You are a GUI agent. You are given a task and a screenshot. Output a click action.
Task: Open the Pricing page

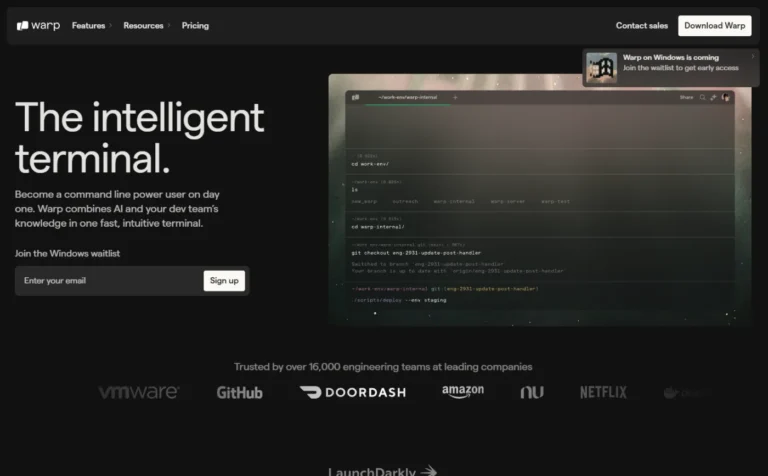(195, 25)
